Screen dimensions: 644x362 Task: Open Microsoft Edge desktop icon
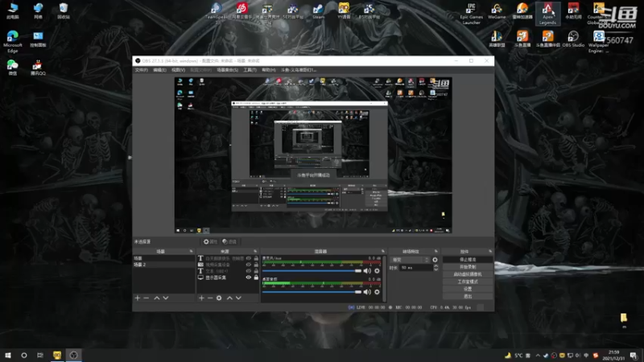coord(12,42)
